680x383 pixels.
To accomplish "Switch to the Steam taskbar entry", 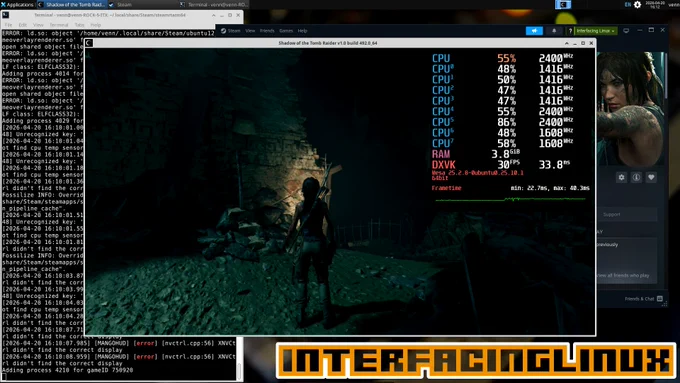I will 120,4.
